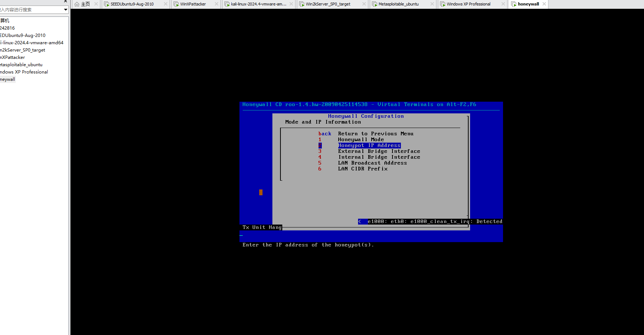Select nXPattacker in the library list
Viewport: 644px width, 335px height.
12,57
